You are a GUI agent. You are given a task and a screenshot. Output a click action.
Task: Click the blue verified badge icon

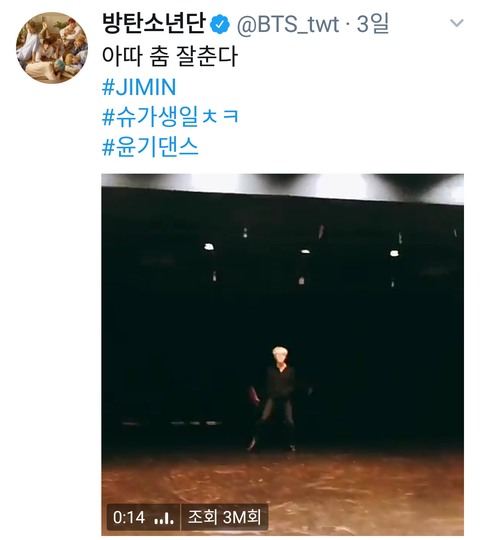(220, 25)
